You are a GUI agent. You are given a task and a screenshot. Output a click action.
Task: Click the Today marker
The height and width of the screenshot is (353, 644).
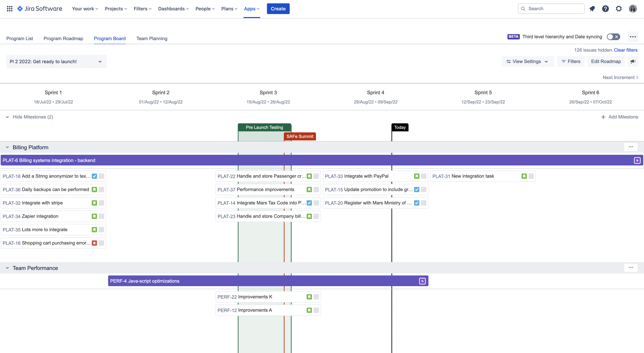point(400,127)
